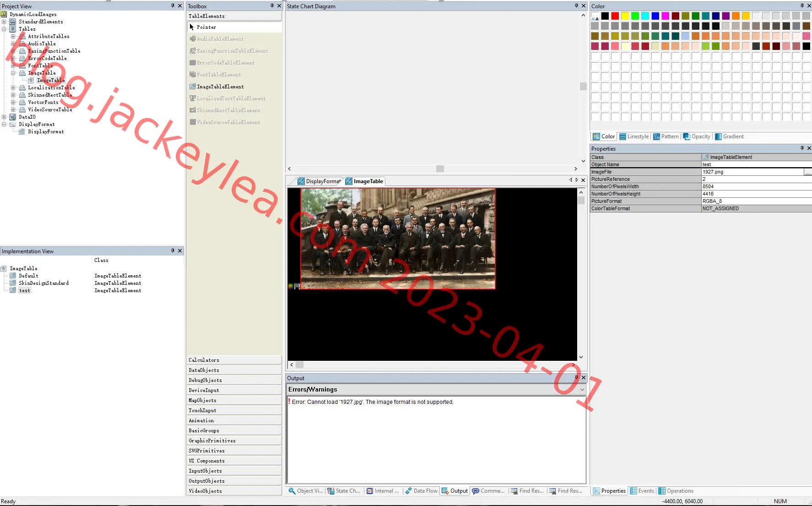The image size is (812, 506).
Task: Switch to the Gradient tab
Action: pyautogui.click(x=729, y=136)
